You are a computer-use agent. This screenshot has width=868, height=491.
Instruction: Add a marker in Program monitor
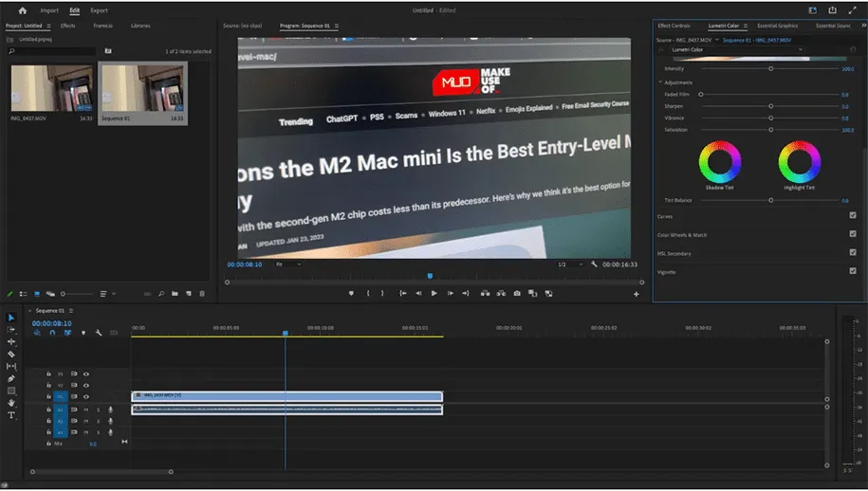click(350, 293)
